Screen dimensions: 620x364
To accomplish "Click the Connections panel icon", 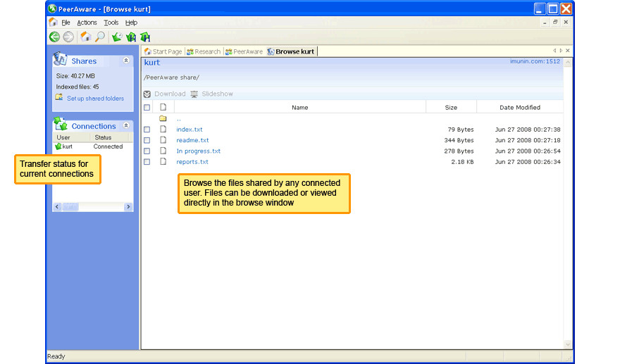I will 61,125.
